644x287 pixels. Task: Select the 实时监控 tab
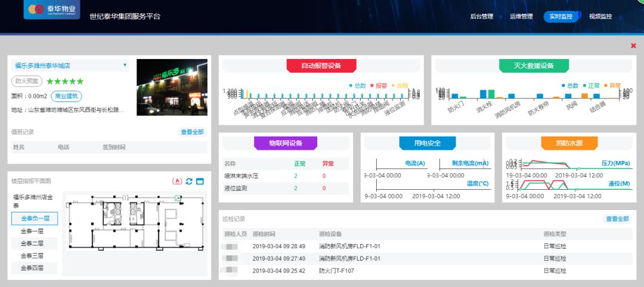click(561, 17)
